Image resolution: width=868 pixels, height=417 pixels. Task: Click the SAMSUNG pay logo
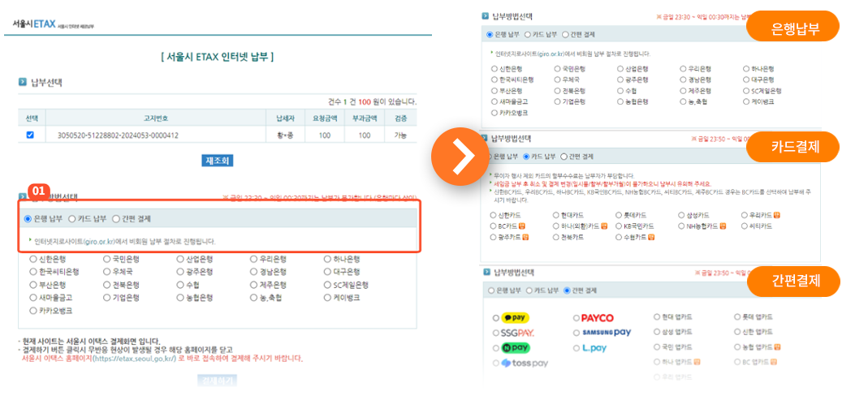pyautogui.click(x=607, y=333)
